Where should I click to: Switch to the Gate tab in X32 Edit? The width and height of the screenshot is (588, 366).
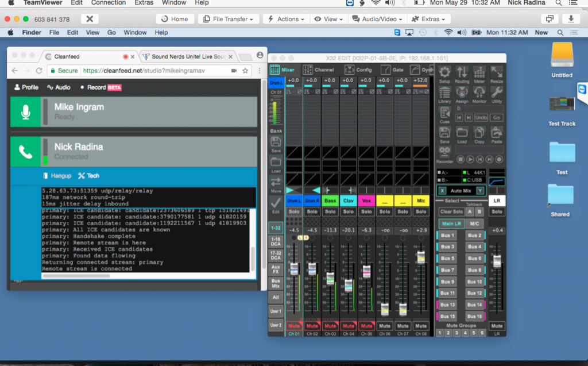click(x=393, y=70)
